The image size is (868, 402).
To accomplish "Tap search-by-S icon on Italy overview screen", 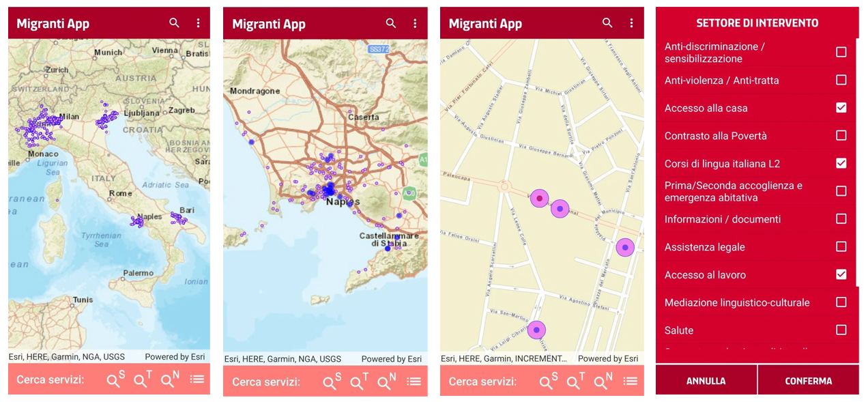I will click(115, 379).
